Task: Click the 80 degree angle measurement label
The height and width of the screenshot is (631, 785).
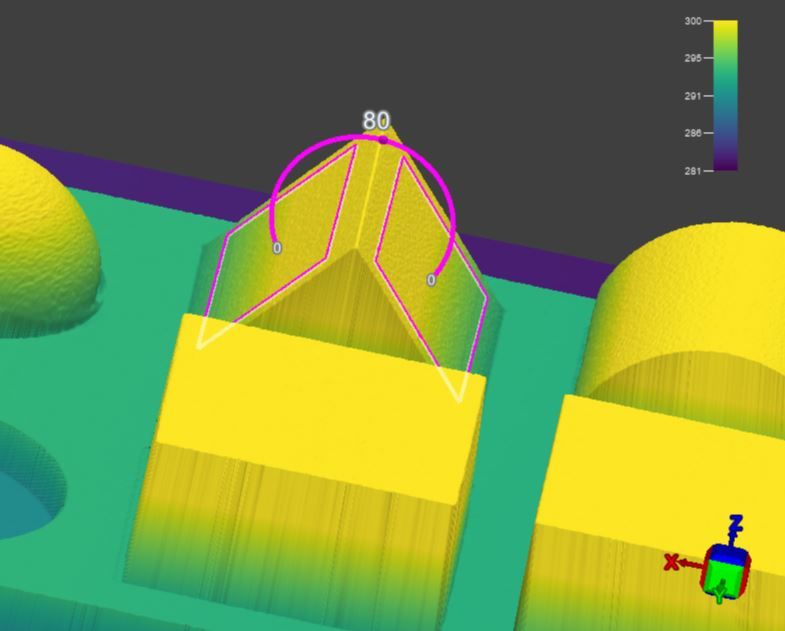Action: [376, 120]
